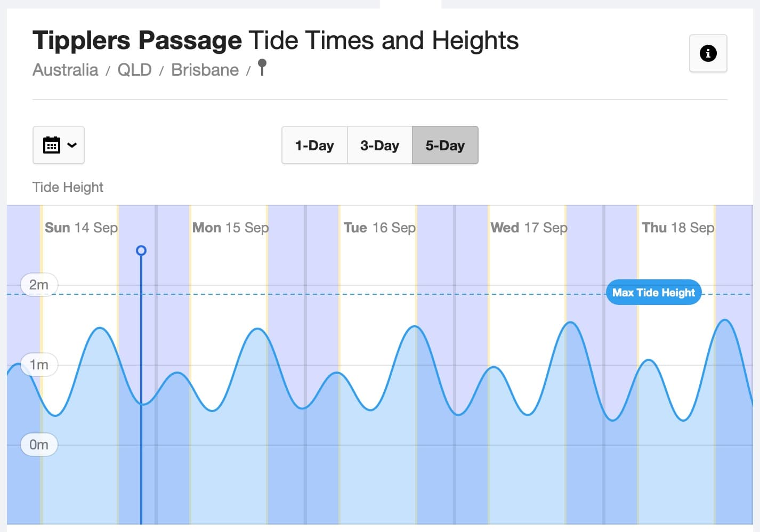Click the Thu 18 Sep day label
Viewport: 760px width, 532px height.
[678, 228]
